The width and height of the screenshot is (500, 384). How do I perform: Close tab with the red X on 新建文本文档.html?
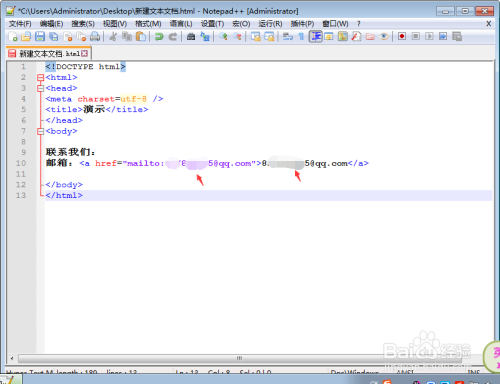85,54
